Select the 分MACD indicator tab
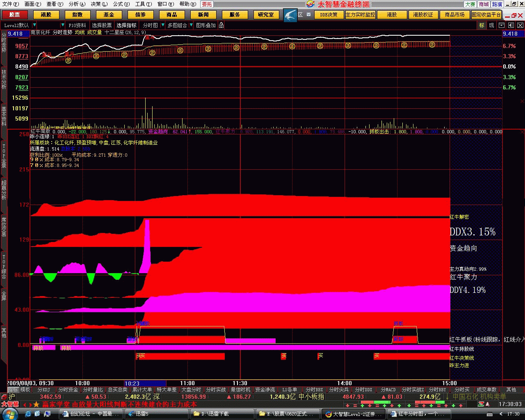The image size is (525, 420). pos(388,390)
